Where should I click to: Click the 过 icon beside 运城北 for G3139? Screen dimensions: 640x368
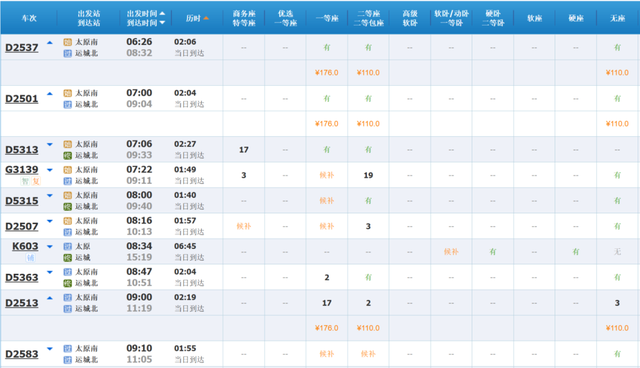tap(68, 181)
